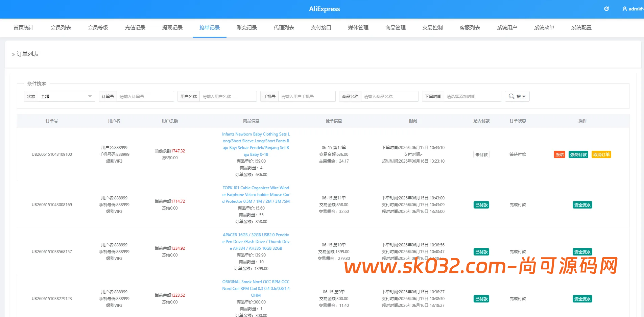The height and width of the screenshot is (317, 644).
Task: Click the 是否付款 column header
Action: [x=481, y=121]
